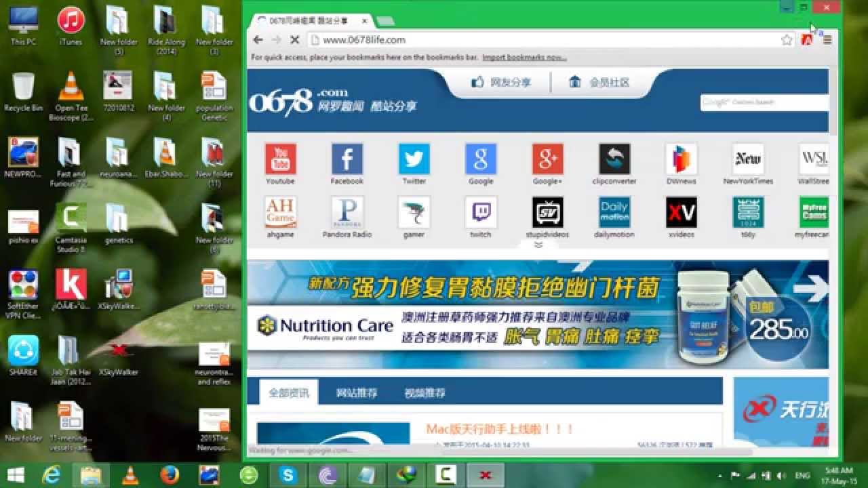Launch Firefox from the taskbar
The height and width of the screenshot is (488, 868).
[170, 475]
